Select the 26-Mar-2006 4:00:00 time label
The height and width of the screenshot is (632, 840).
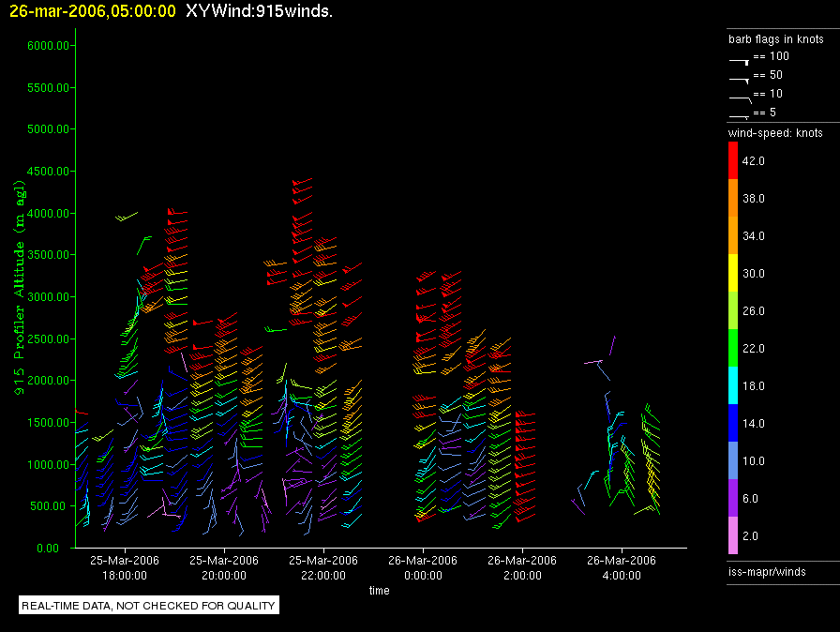(621, 567)
